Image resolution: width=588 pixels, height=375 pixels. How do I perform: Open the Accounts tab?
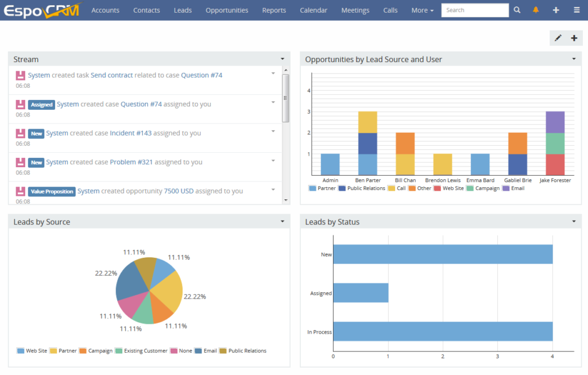[106, 10]
